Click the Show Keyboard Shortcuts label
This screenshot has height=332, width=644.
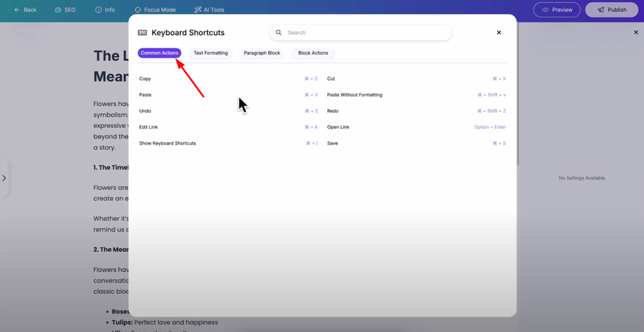pos(167,143)
